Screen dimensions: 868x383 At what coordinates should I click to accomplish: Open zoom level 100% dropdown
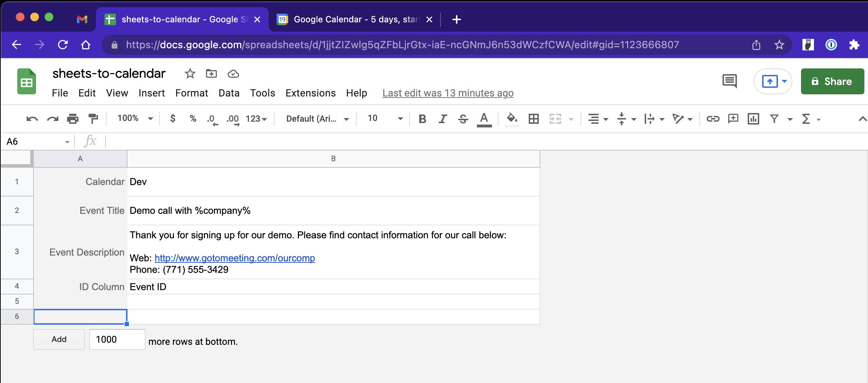pyautogui.click(x=135, y=118)
